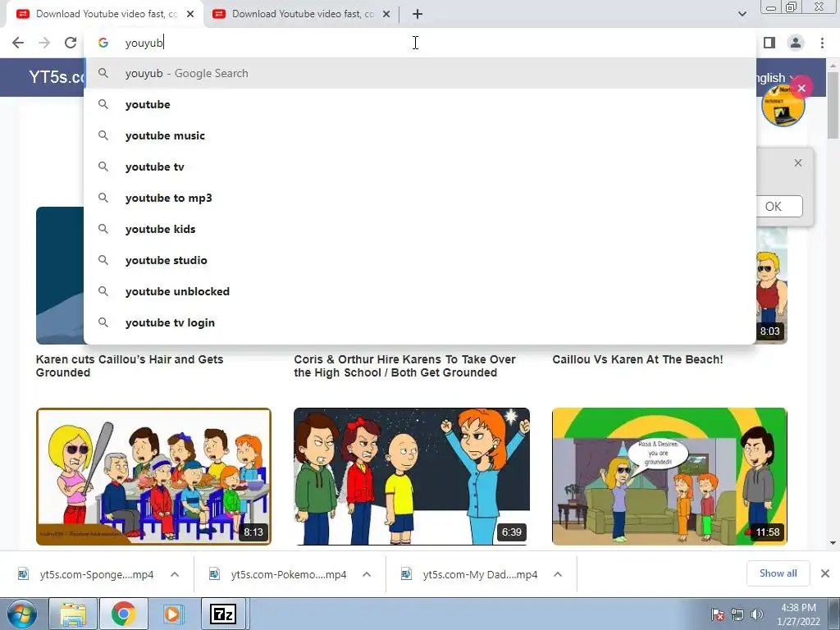Click the page scrollbar up arrow

[x=833, y=65]
